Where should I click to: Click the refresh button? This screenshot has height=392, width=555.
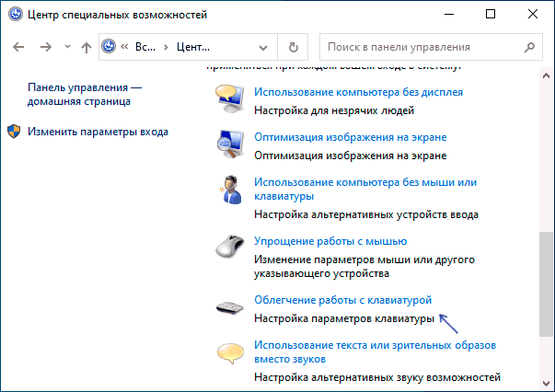tap(293, 47)
